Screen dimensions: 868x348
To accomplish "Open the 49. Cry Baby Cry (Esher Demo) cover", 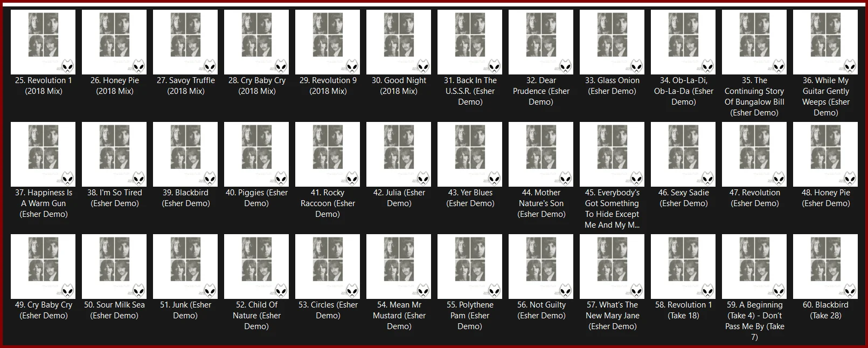I will (43, 267).
